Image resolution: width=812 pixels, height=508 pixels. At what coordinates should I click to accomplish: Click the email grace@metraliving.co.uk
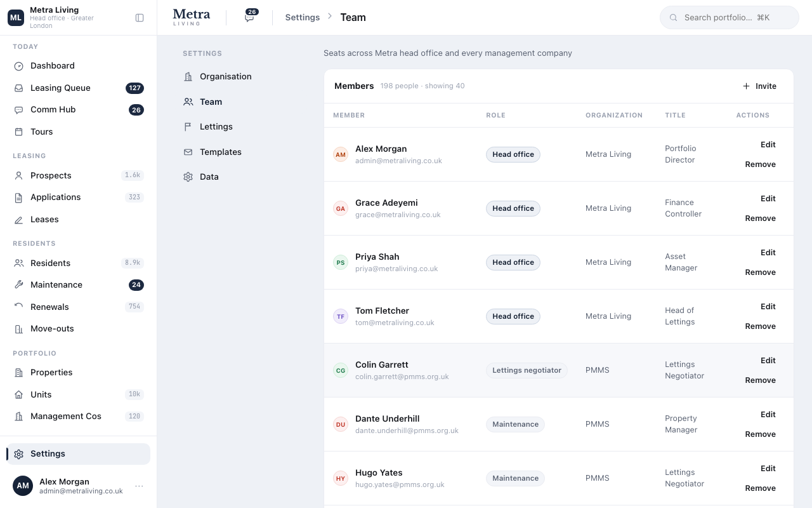(x=398, y=215)
